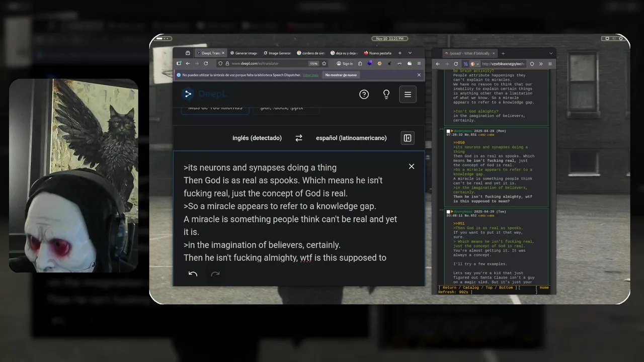Click the redo arrow in DeepL source box
The height and width of the screenshot is (362, 644).
215,274
